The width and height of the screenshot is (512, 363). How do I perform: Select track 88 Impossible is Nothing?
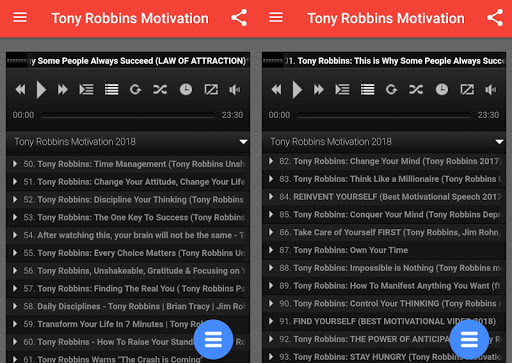pos(384,268)
